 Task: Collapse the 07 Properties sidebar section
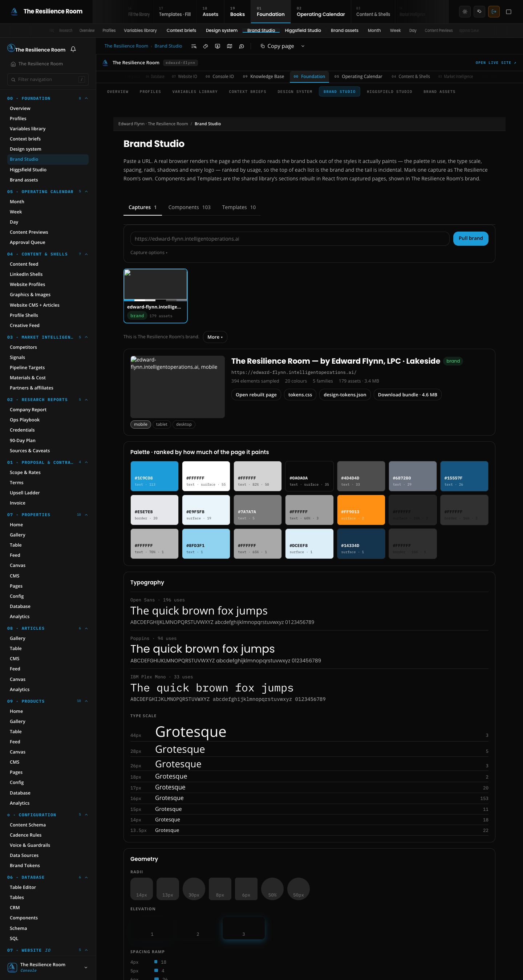(86, 515)
